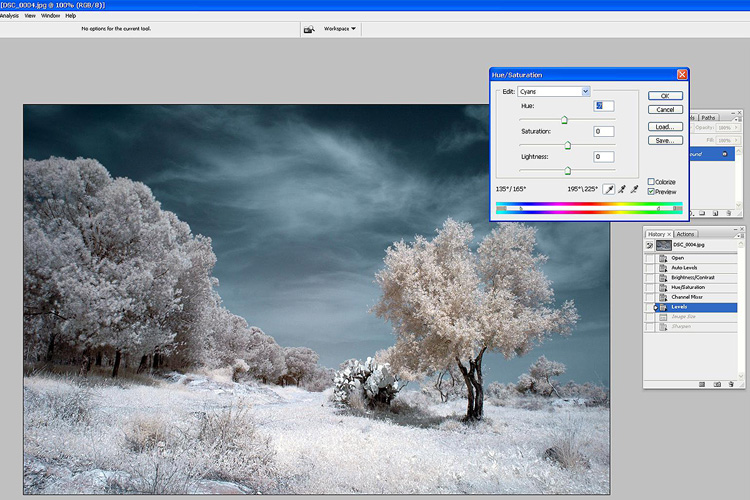
Task: Open the Window menu
Action: coord(50,16)
